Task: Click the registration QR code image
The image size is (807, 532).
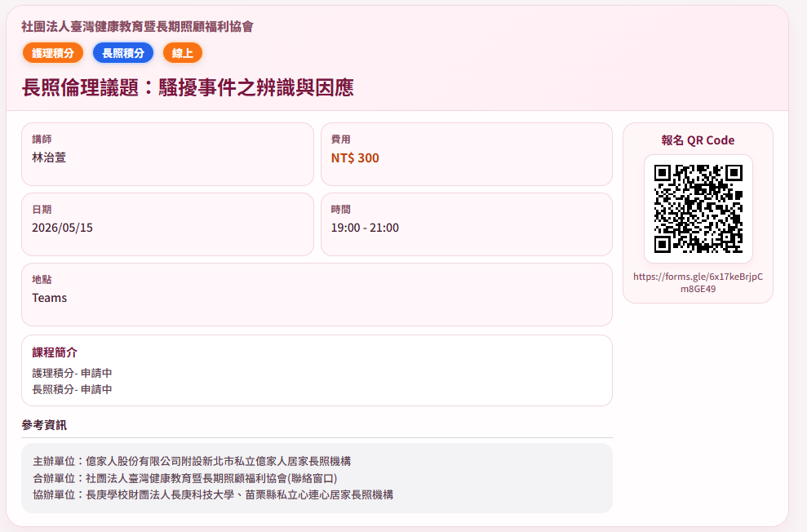Action: pyautogui.click(x=698, y=209)
